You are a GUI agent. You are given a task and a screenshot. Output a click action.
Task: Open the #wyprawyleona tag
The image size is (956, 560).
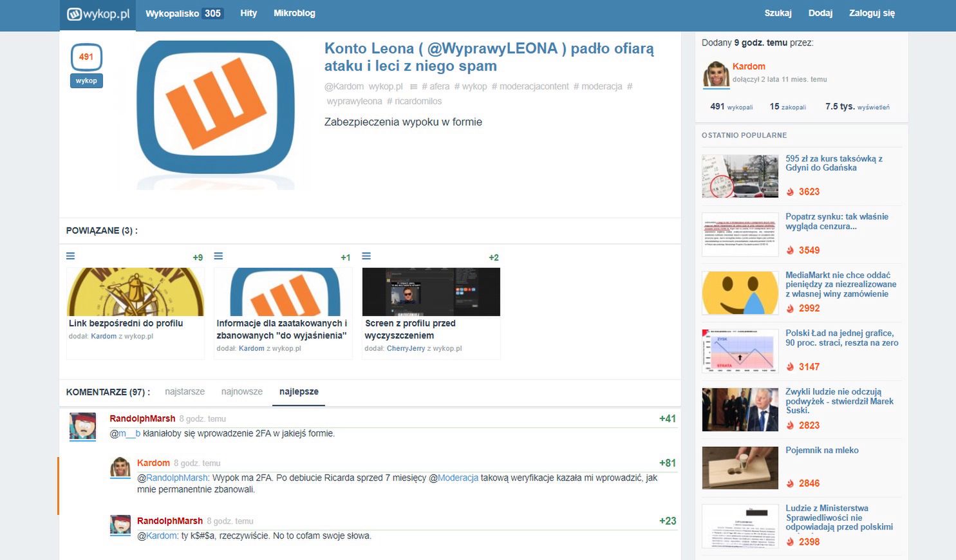pyautogui.click(x=354, y=101)
